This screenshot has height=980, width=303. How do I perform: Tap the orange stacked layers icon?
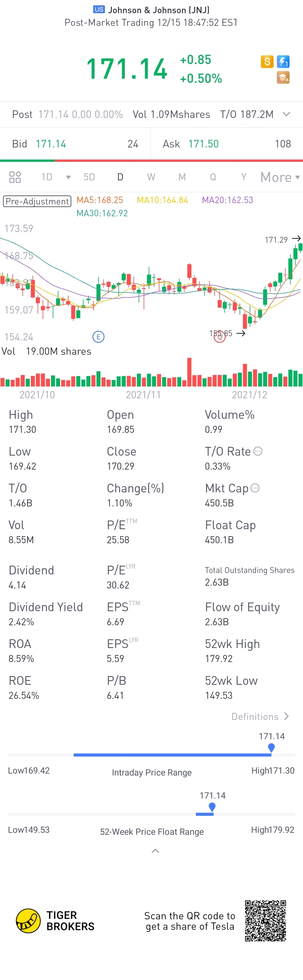283,78
